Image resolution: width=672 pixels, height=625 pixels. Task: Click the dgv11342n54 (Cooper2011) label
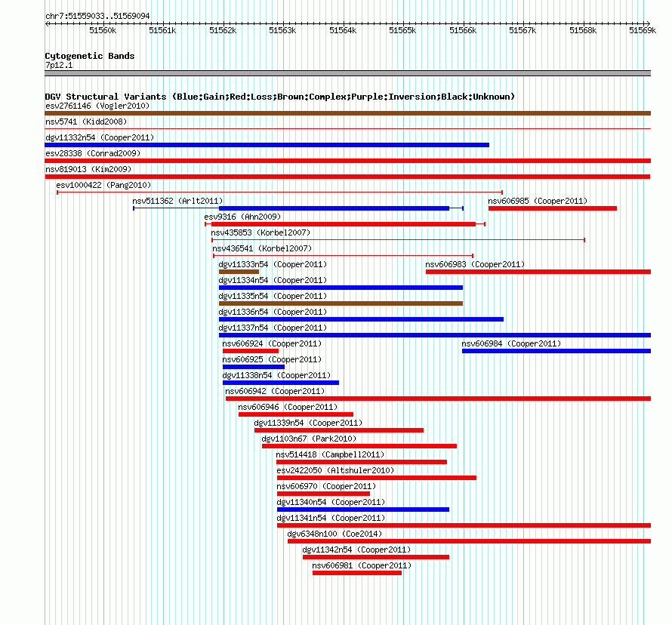coord(356,550)
